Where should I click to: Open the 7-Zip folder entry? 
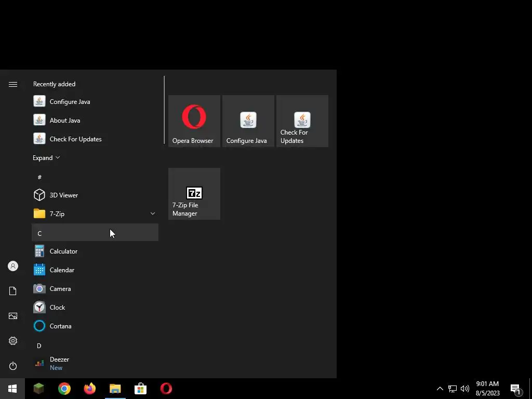[x=95, y=214]
